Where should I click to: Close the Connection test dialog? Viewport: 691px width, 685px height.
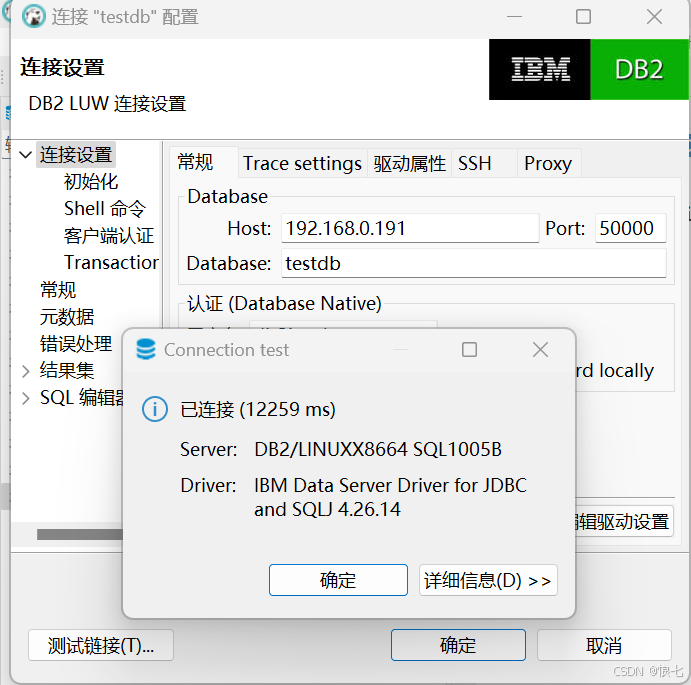click(540, 350)
